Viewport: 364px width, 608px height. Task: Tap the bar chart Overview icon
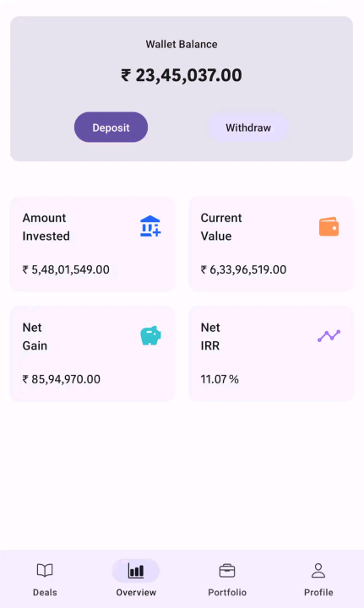click(x=136, y=571)
